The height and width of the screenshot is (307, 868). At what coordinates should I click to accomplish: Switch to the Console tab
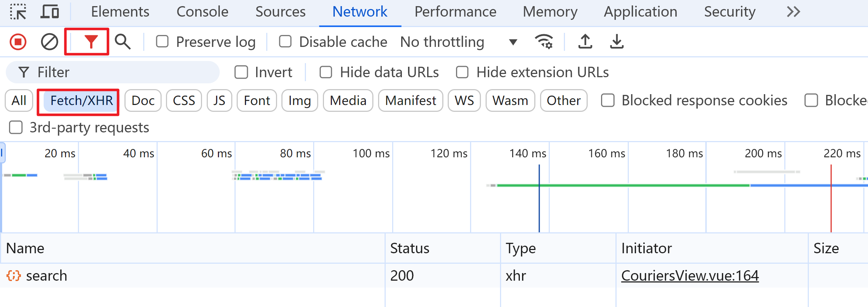click(202, 12)
